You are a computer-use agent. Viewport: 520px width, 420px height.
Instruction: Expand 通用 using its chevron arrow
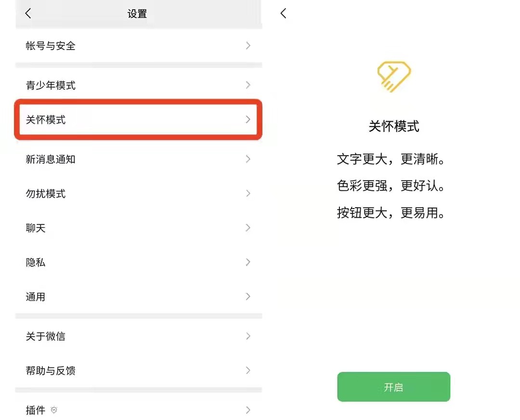pos(248,297)
